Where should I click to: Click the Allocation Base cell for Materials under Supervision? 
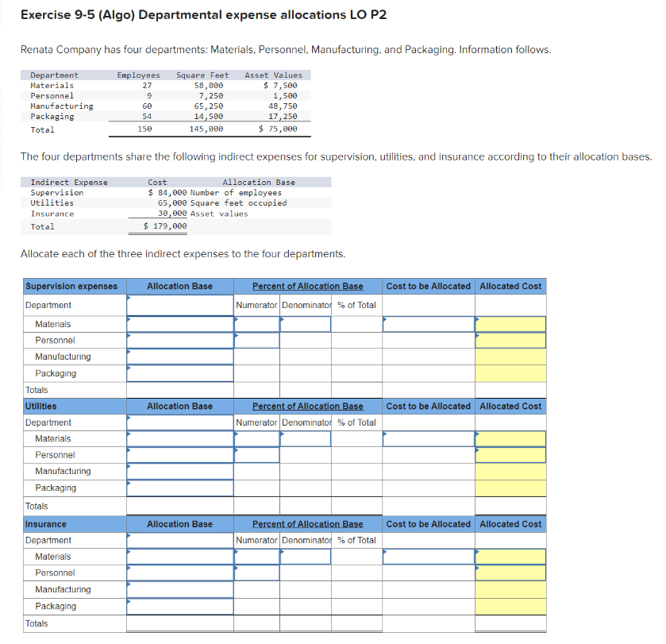point(179,323)
